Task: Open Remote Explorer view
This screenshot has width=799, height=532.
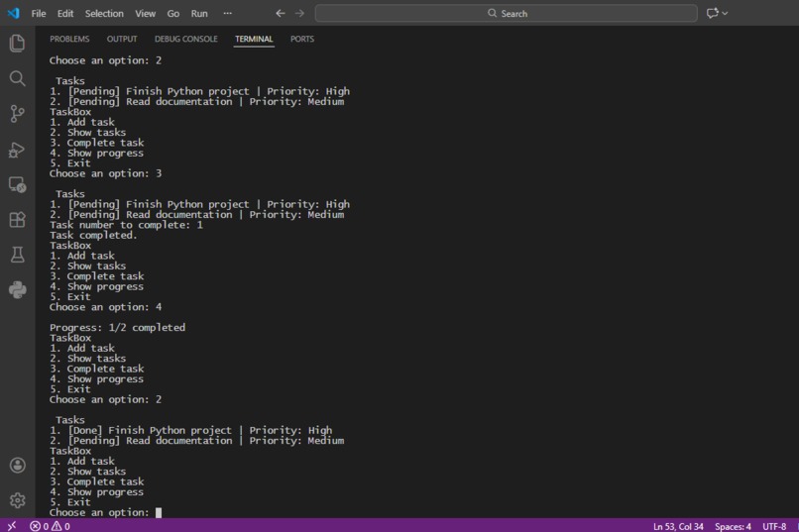Action: (17, 185)
